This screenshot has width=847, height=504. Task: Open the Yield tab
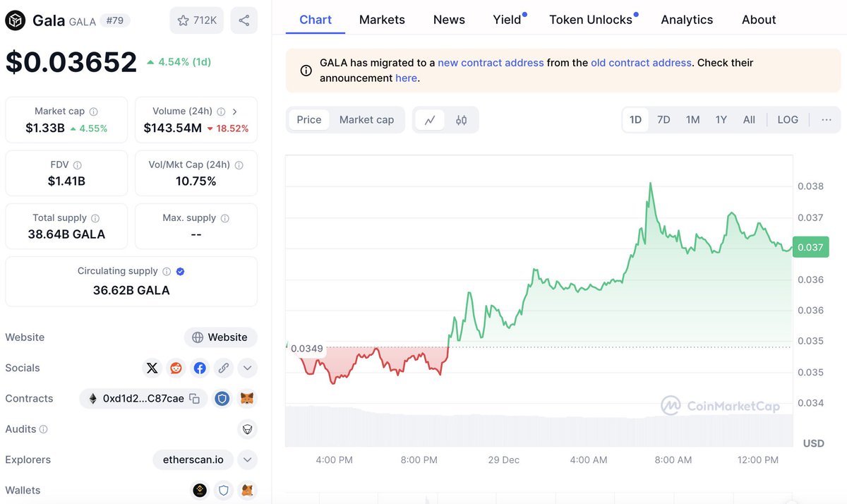[507, 20]
